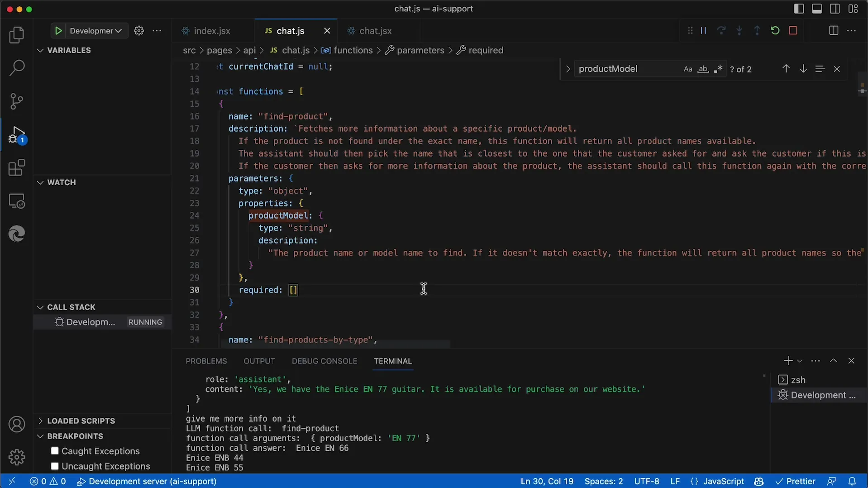Close the bottom panel
This screenshot has width=868, height=488.
click(851, 361)
